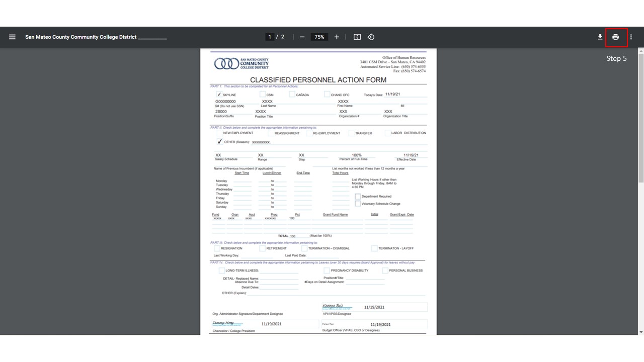The height and width of the screenshot is (362, 644).
Task: Click the CLASSIFIED PERSONNEL ACTION FORM heading
Action: coord(318,80)
